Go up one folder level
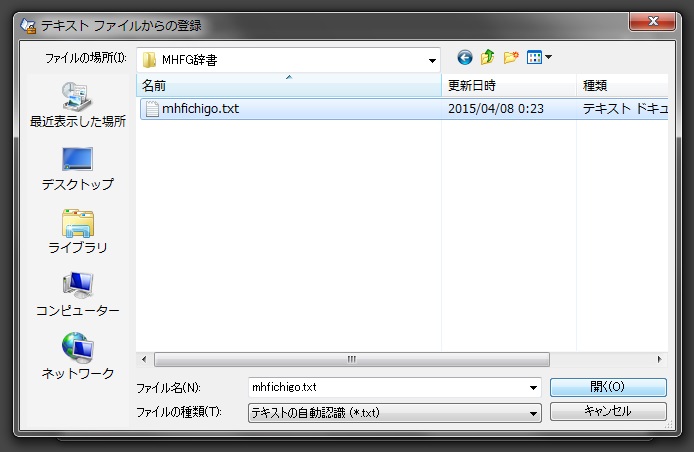This screenshot has height=452, width=694. tap(488, 57)
